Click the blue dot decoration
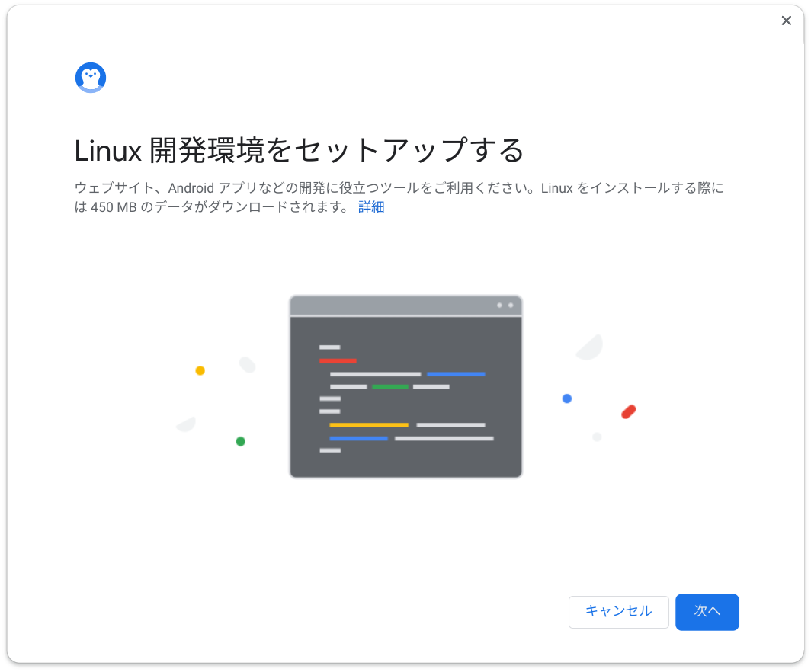 click(x=567, y=398)
